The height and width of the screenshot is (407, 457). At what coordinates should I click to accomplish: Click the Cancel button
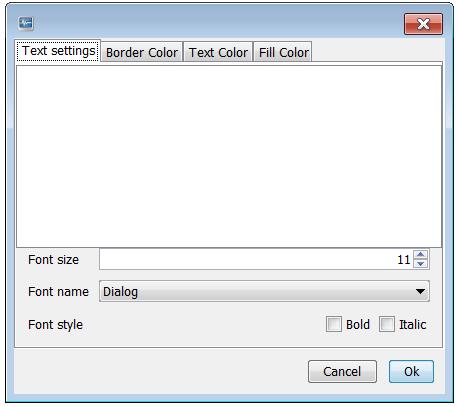click(342, 371)
